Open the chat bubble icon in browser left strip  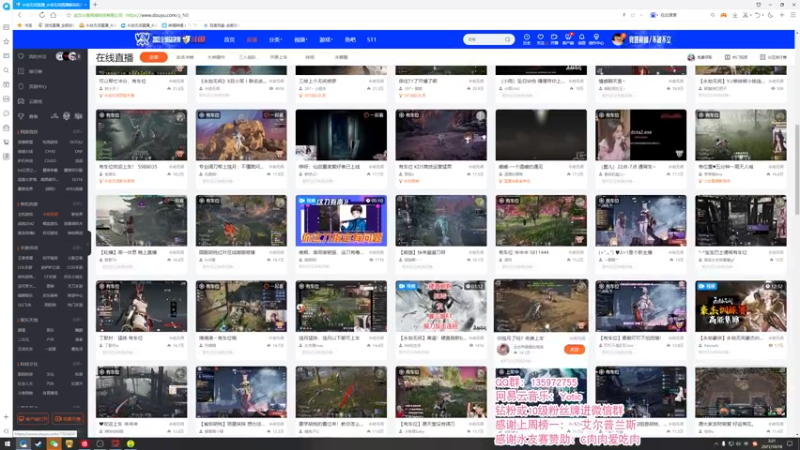click(x=6, y=113)
